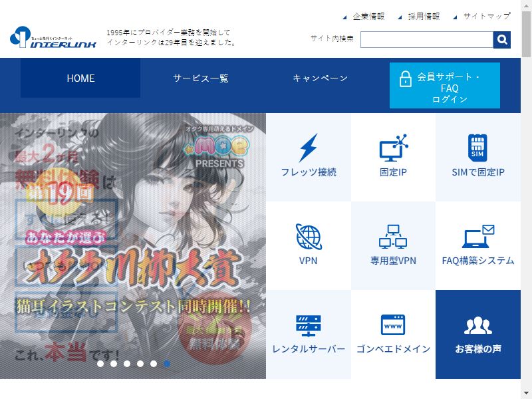Click the page vertical scrollbar thumb
The width and height of the screenshot is (532, 399).
click(526, 34)
